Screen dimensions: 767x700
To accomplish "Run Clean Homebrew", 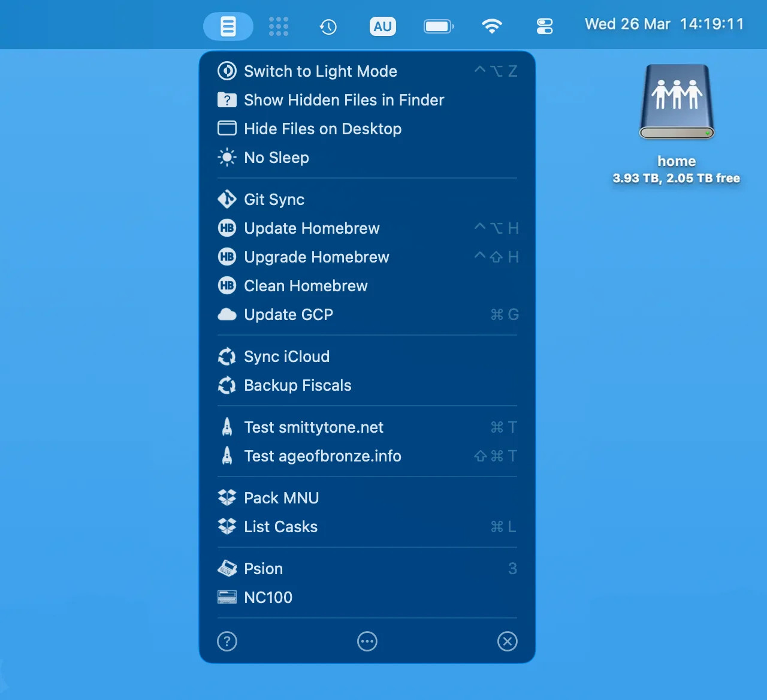I will pos(367,286).
